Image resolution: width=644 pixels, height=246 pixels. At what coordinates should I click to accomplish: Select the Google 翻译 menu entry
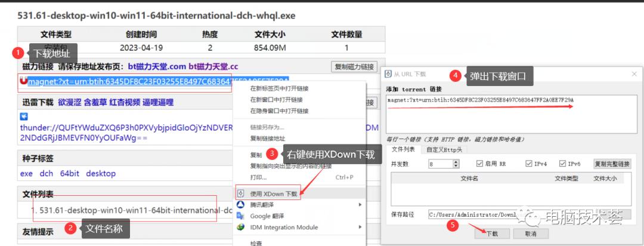[267, 216]
